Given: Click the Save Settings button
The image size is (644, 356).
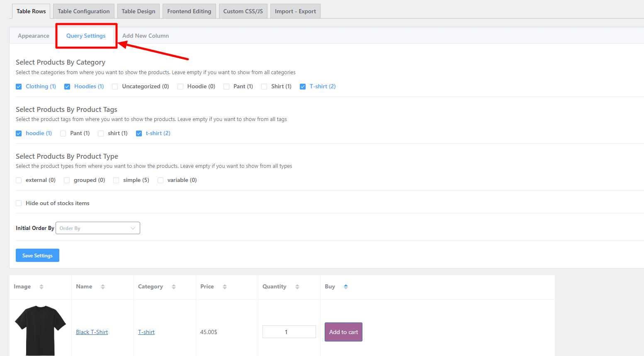Looking at the screenshot, I should [37, 255].
